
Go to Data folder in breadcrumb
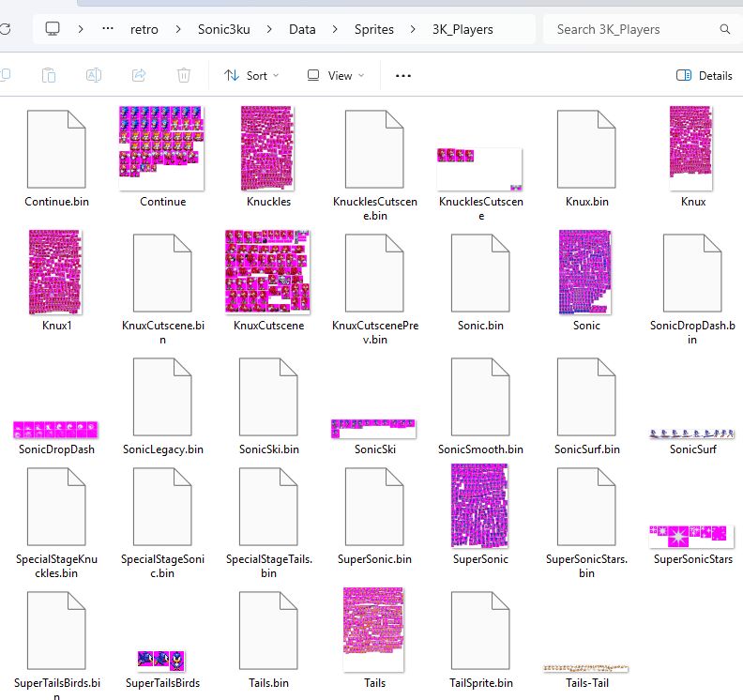point(302,29)
